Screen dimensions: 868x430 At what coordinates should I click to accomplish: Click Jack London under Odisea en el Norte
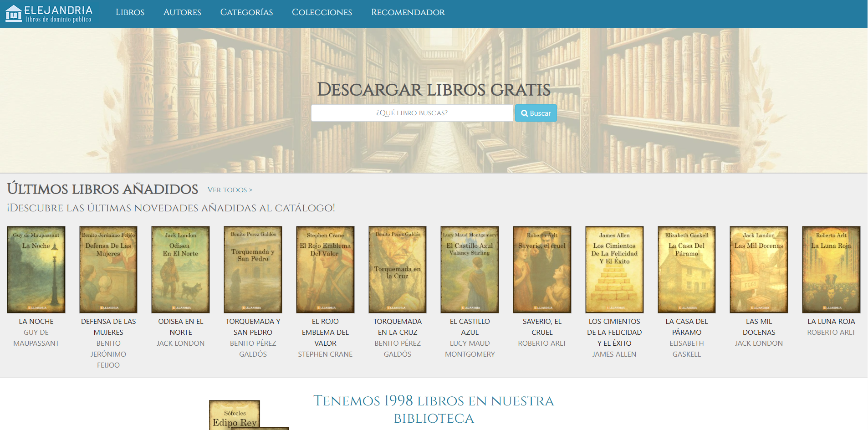tap(181, 343)
